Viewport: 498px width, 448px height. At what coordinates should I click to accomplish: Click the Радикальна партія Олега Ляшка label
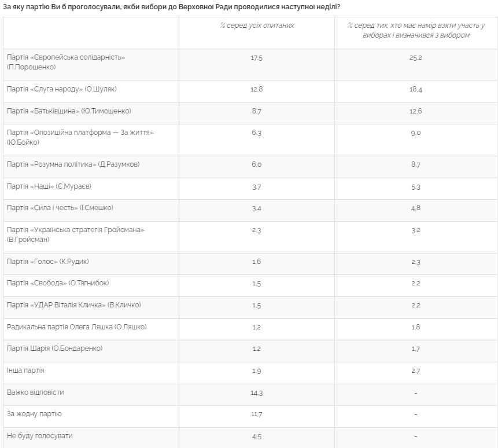(77, 327)
